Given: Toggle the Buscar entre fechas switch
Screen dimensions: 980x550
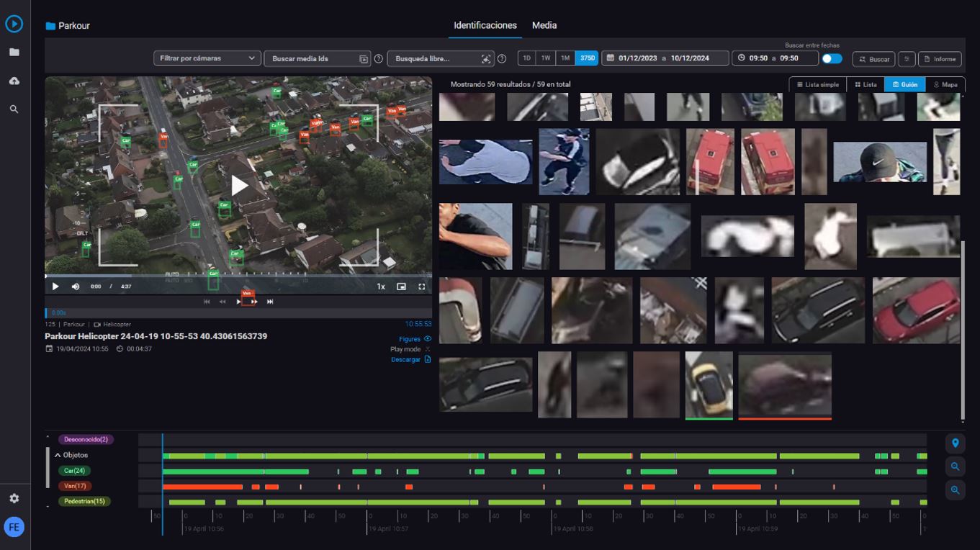Looking at the screenshot, I should click(x=832, y=59).
